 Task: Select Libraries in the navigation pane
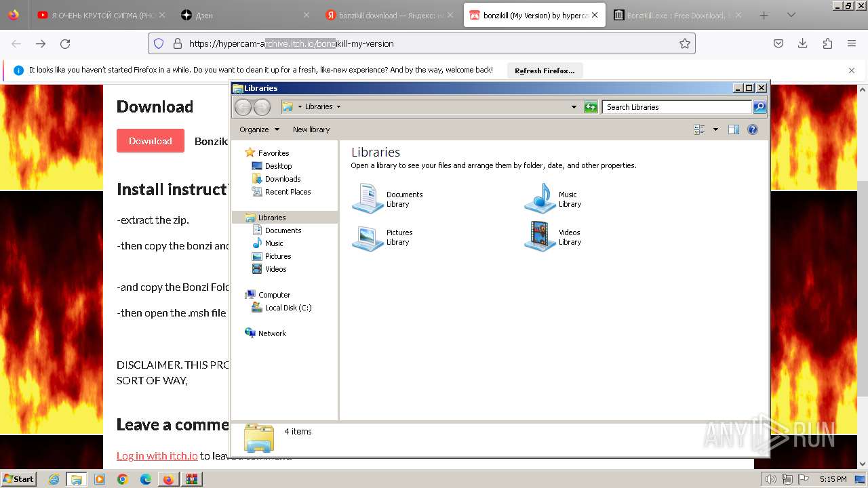(x=272, y=218)
